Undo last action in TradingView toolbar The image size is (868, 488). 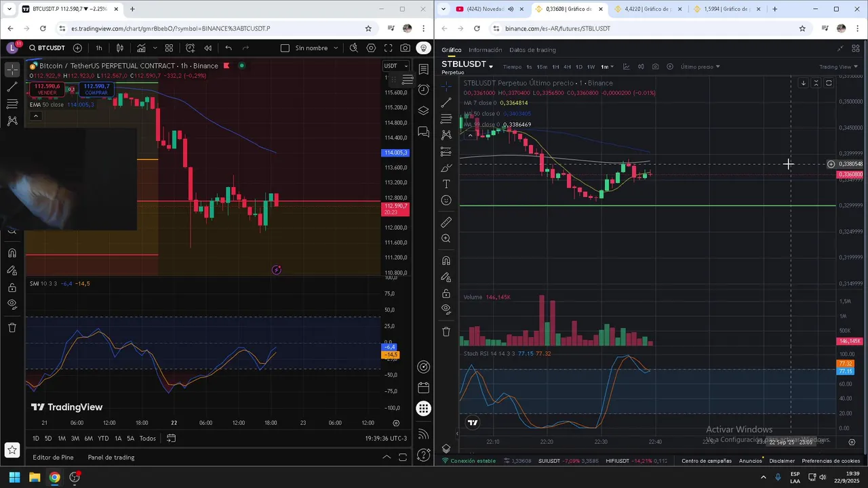click(229, 48)
